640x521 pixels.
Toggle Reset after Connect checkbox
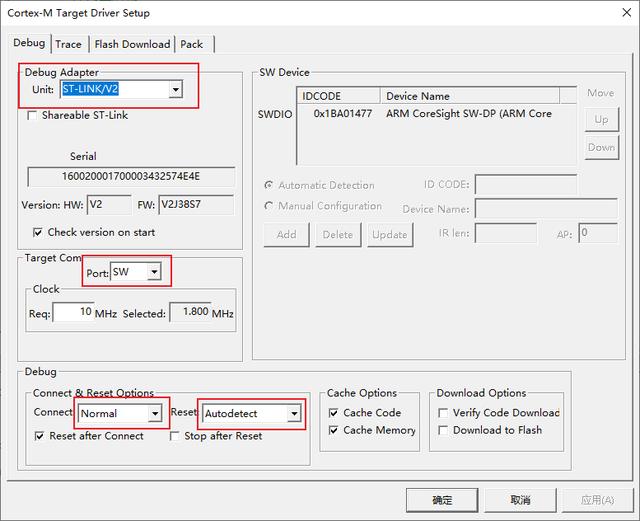click(39, 436)
